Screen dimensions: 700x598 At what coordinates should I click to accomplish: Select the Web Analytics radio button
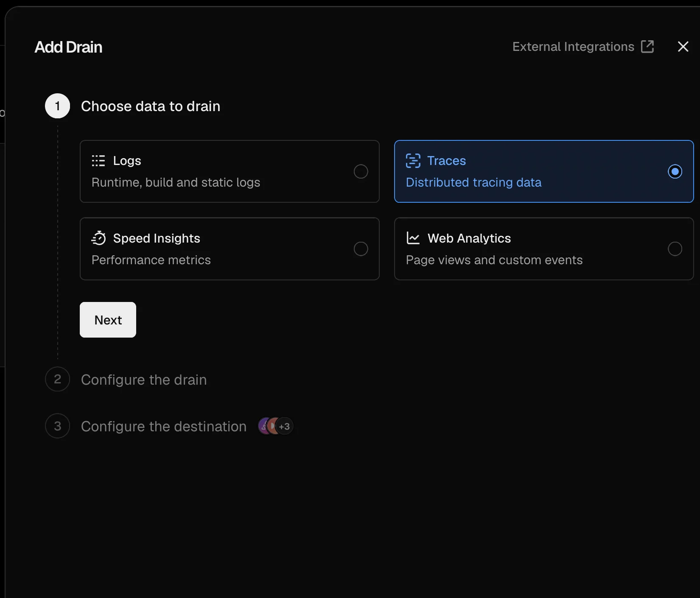pos(675,249)
